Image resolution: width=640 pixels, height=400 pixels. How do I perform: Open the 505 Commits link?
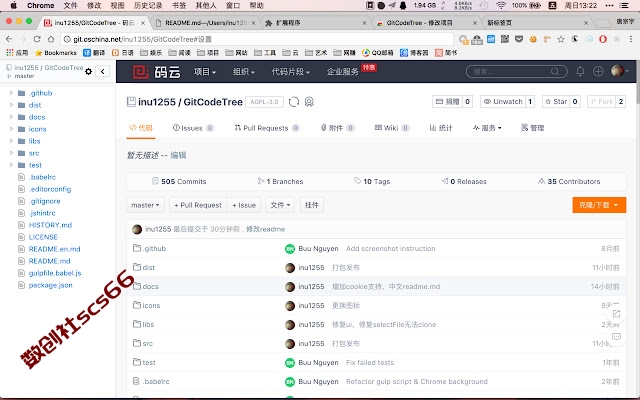(x=179, y=181)
